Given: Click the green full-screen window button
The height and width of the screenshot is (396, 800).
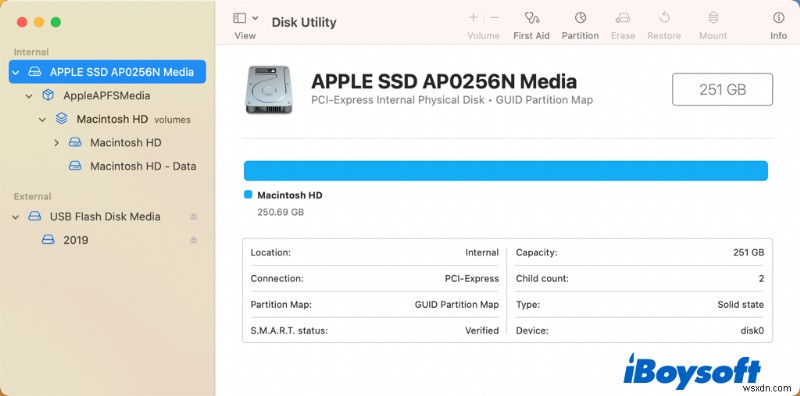Looking at the screenshot, I should 56,22.
